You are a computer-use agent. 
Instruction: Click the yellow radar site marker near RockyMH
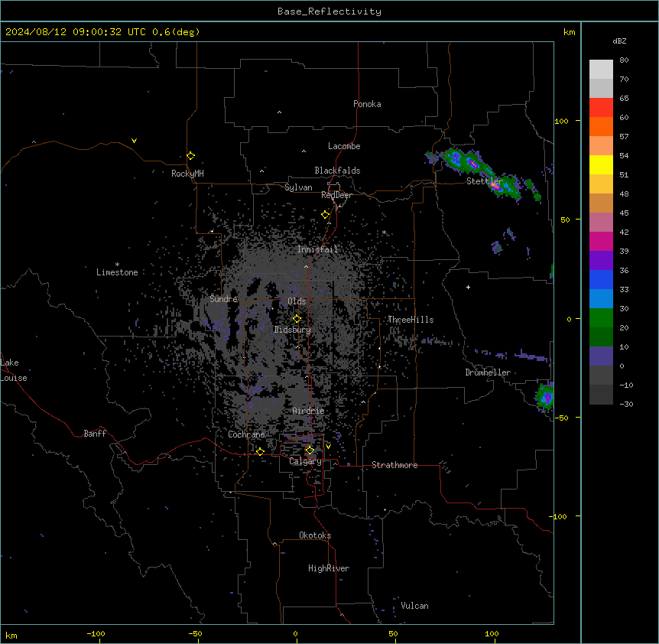click(x=191, y=156)
